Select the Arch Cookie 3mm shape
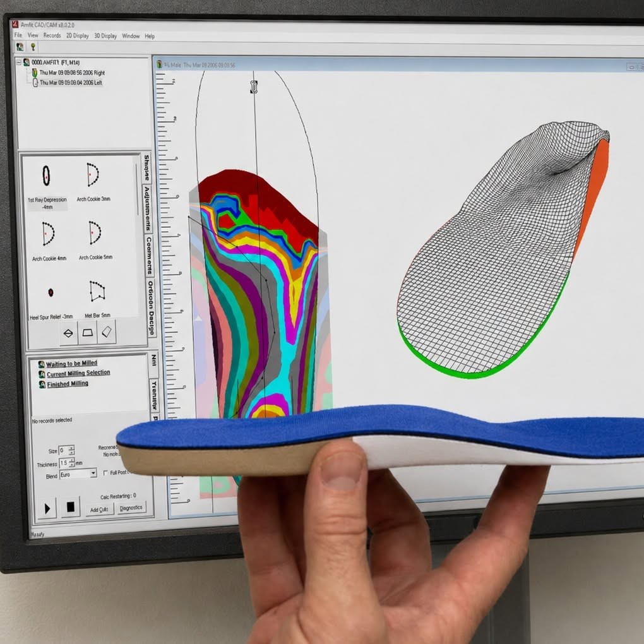Viewport: 644px width, 644px height. coord(93,182)
